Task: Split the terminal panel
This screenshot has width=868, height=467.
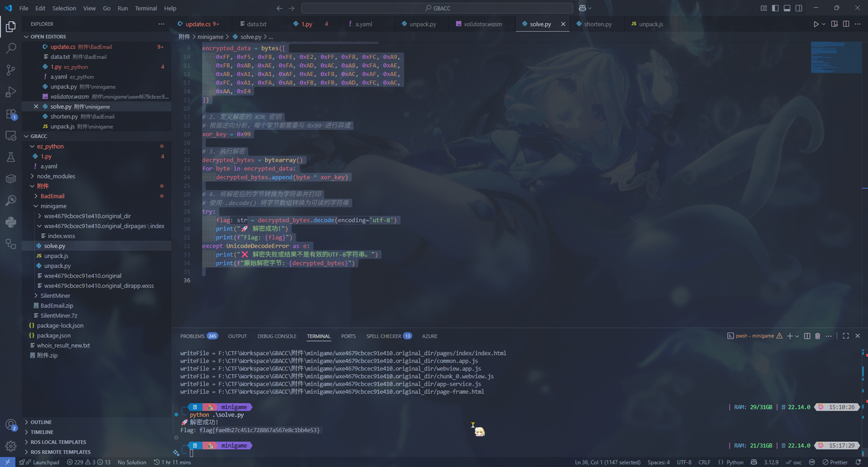Action: 806,336
